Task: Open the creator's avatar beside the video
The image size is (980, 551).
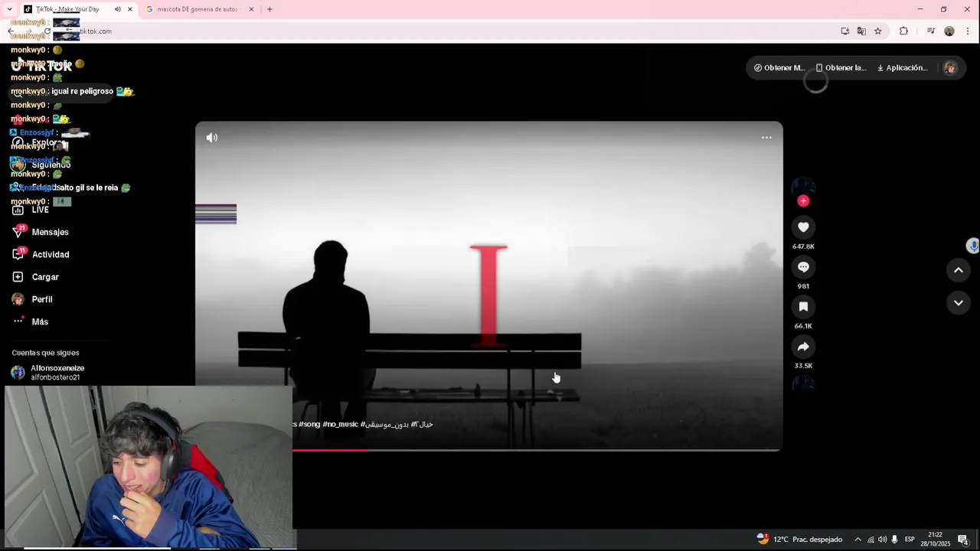Action: (803, 187)
